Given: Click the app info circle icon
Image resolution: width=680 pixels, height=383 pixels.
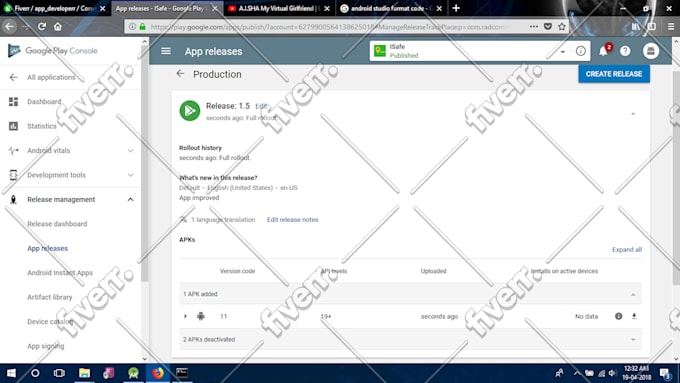Looking at the screenshot, I should coord(580,51).
